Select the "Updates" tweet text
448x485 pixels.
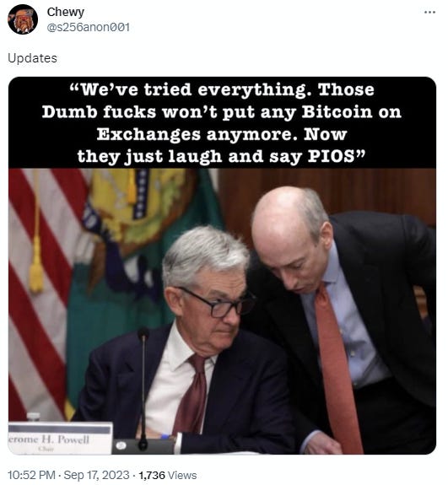click(x=32, y=58)
